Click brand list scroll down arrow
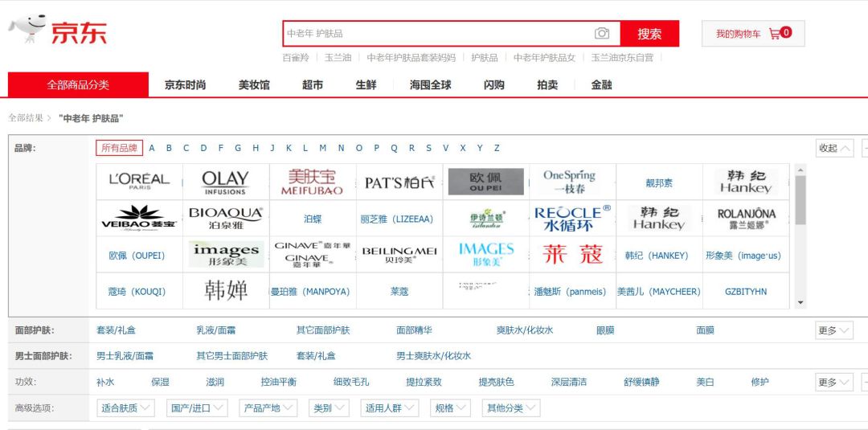This screenshot has height=430, width=868. coord(800,303)
